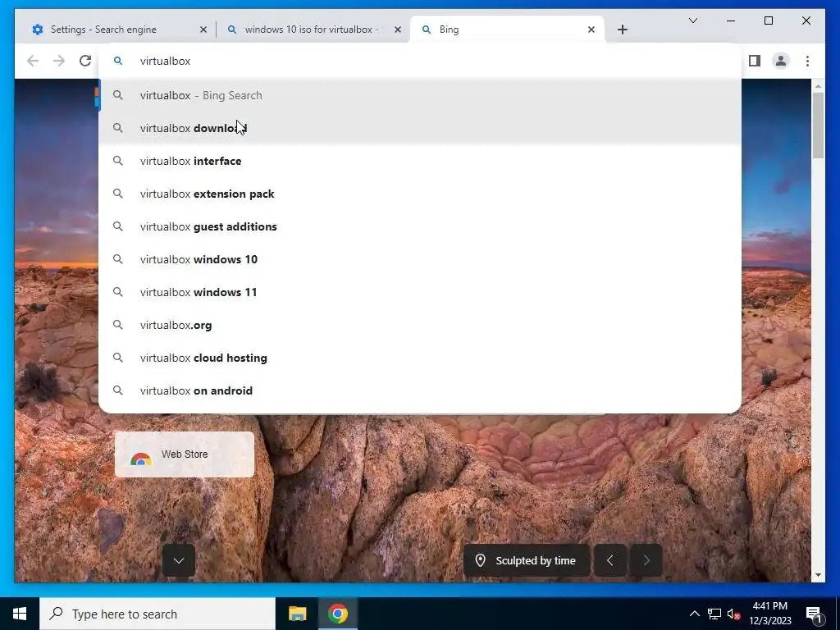Click the scrollbar down arrow
Screen dimensions: 840x630
pos(818,575)
